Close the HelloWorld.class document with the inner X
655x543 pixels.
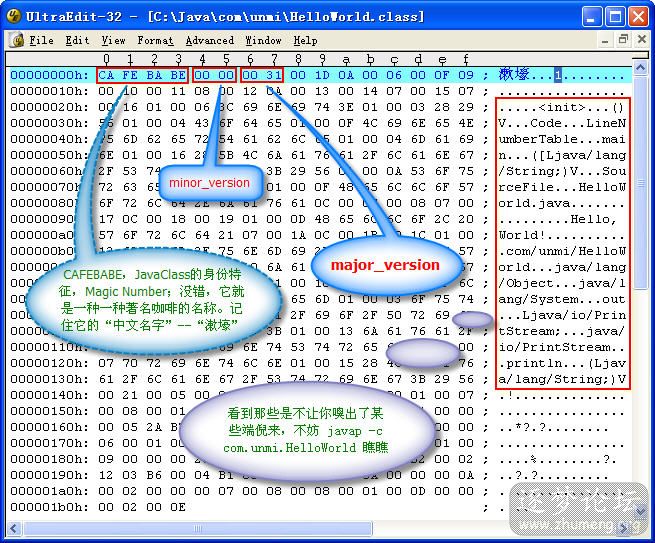(x=642, y=40)
